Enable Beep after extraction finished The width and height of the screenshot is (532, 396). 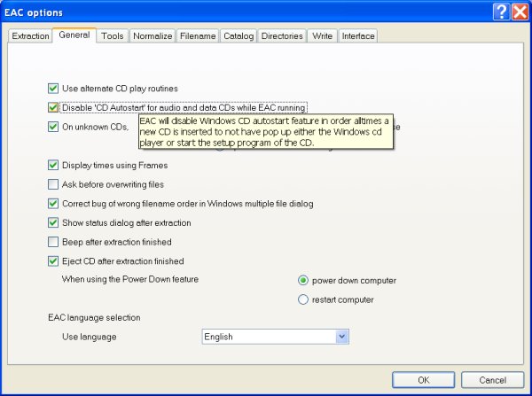[x=53, y=242]
